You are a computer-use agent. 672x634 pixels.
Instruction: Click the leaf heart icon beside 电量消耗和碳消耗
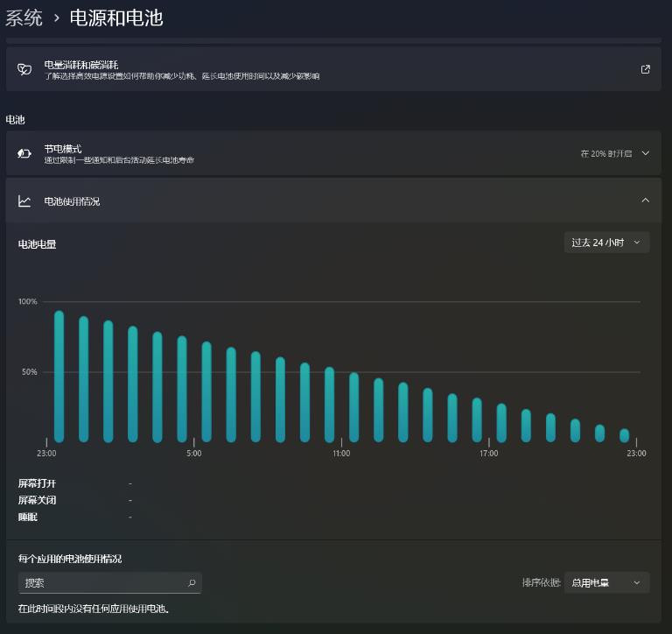(24, 69)
